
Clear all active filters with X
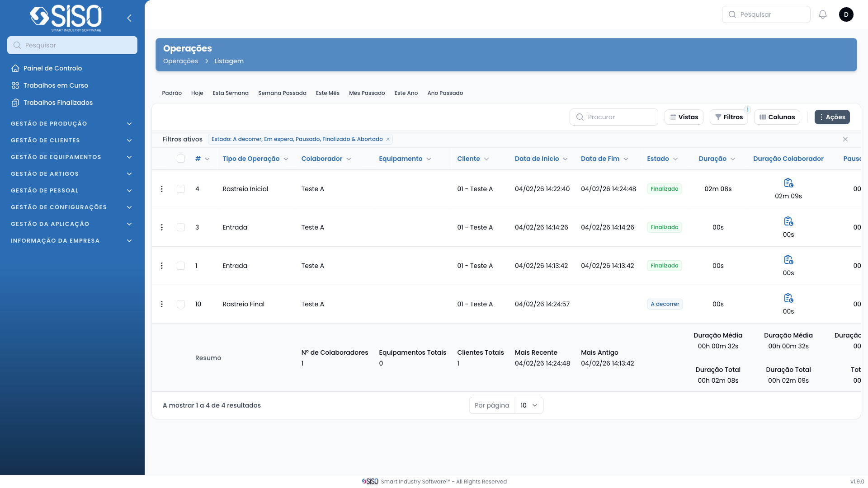click(845, 139)
